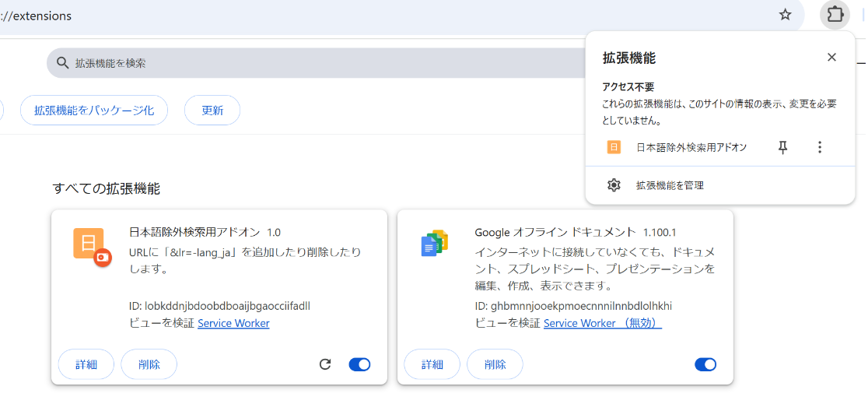Disable the 日本語除外検索用アドオン toggle switch
This screenshot has height=404, width=868.
pos(359,364)
